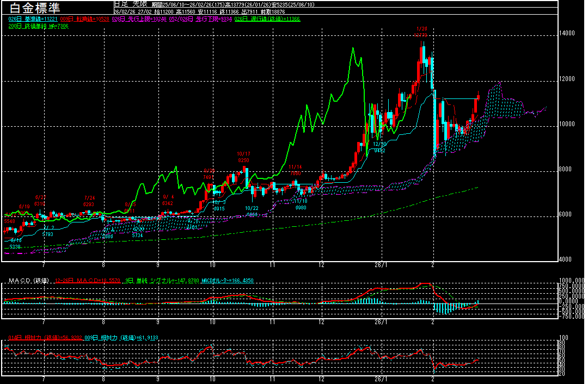Click the MACDオシレーター=166.4350 legend label
The height and width of the screenshot is (384, 588).
click(x=227, y=281)
